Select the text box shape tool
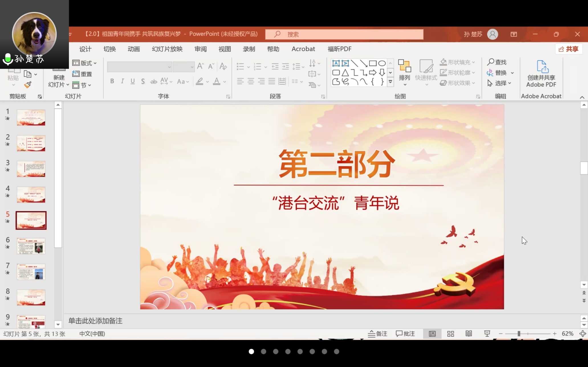Viewport: 588px width, 367px height. coord(336,63)
